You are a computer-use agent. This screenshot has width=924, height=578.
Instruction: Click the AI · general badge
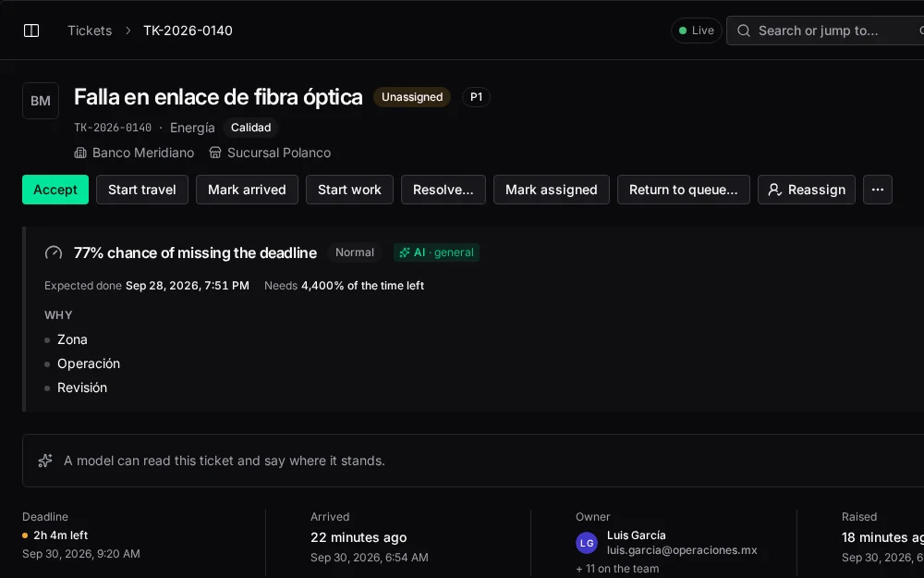click(437, 252)
